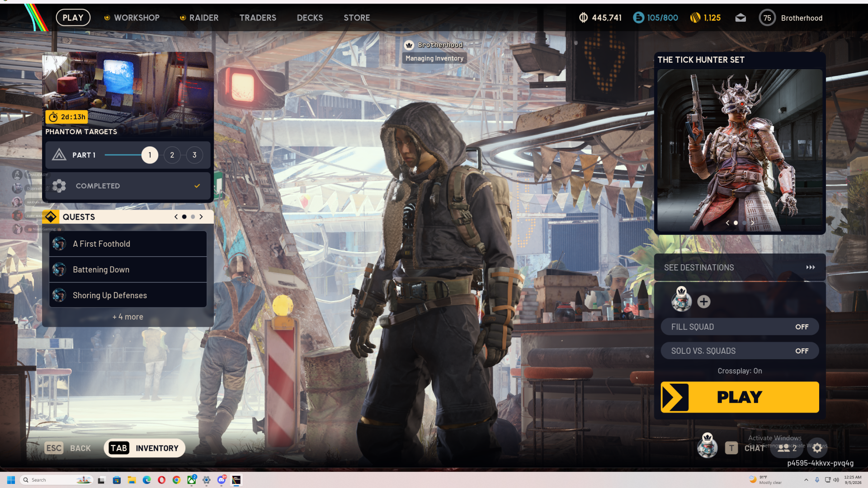This screenshot has width=868, height=488.
Task: Click quest giver icon for A First Foothold
Action: coord(59,244)
